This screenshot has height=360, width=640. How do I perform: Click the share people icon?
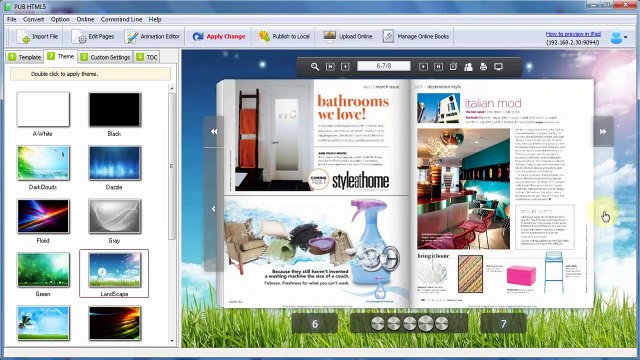click(468, 67)
